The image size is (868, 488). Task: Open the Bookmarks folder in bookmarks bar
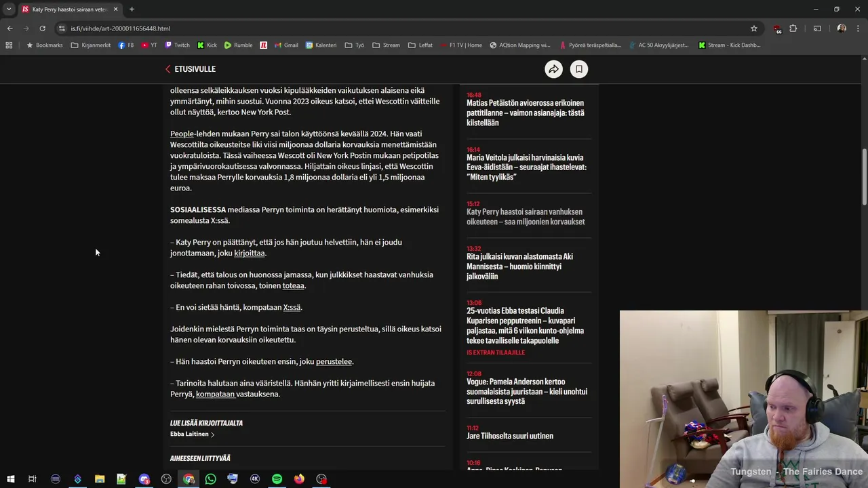coord(44,45)
